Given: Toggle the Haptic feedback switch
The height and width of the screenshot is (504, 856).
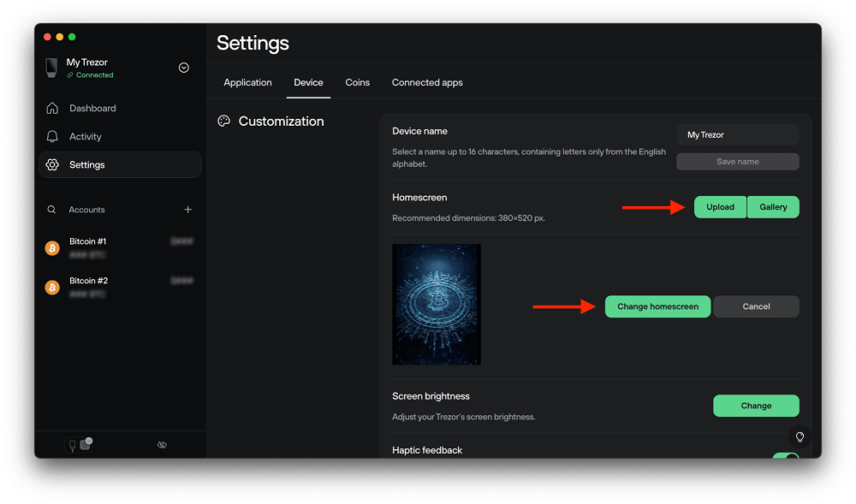Looking at the screenshot, I should (x=786, y=456).
